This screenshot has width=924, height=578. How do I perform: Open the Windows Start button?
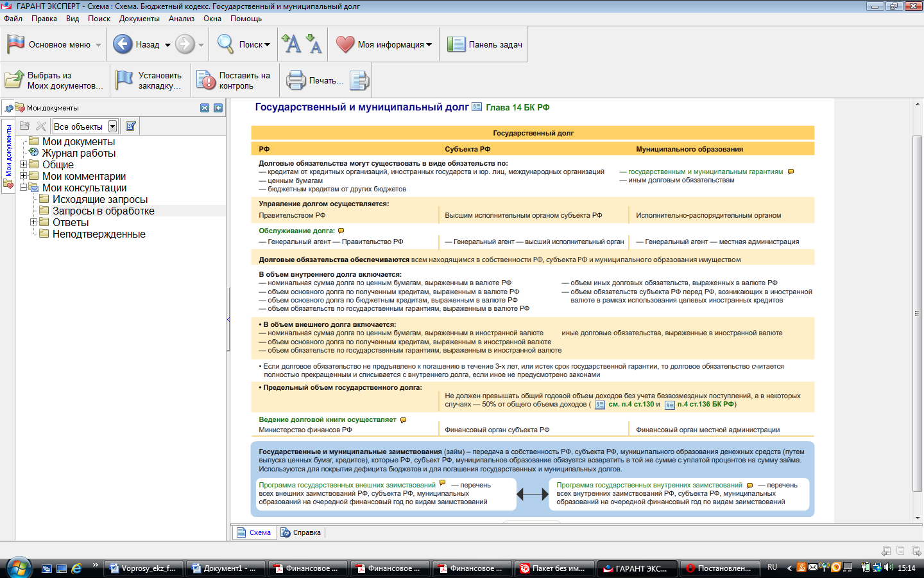point(18,568)
